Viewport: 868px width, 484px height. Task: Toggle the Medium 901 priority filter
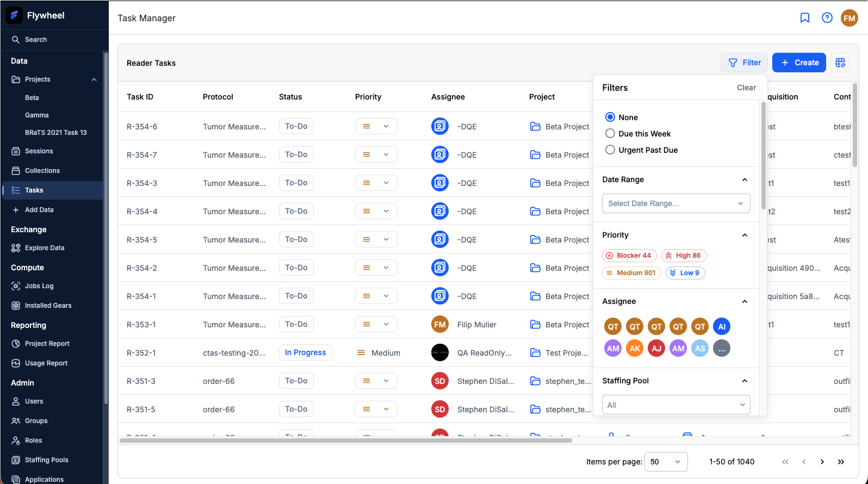631,273
